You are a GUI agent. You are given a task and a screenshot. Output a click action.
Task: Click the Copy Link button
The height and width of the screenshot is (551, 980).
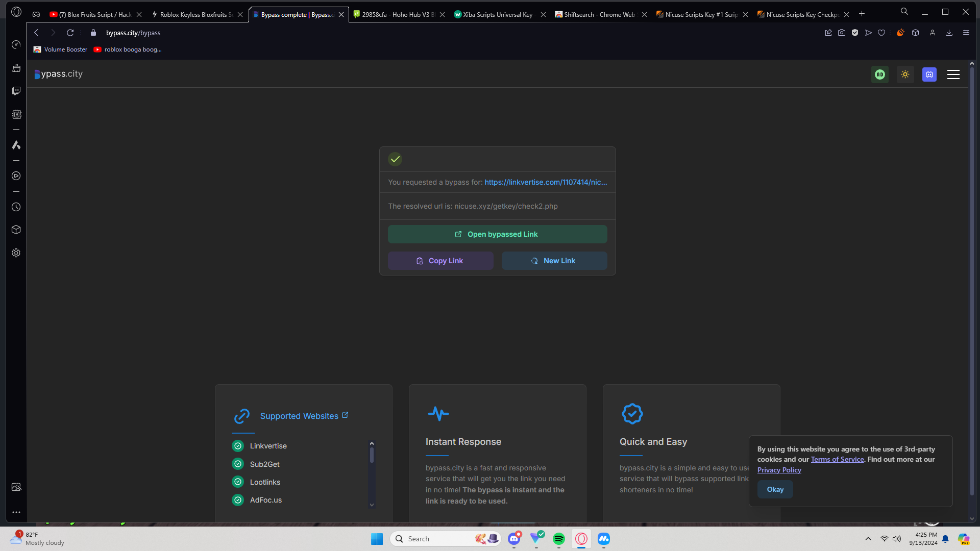(x=440, y=261)
